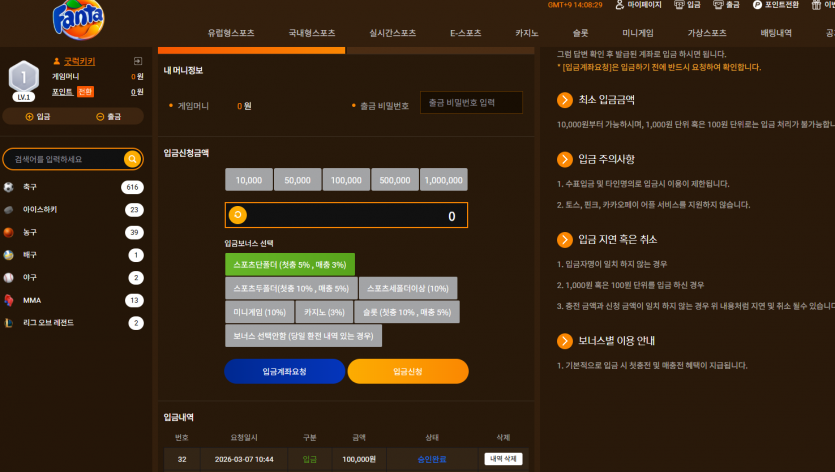Select 스포츠단폴더 bonus option
Viewport: 835px width, 472px height.
290,264
